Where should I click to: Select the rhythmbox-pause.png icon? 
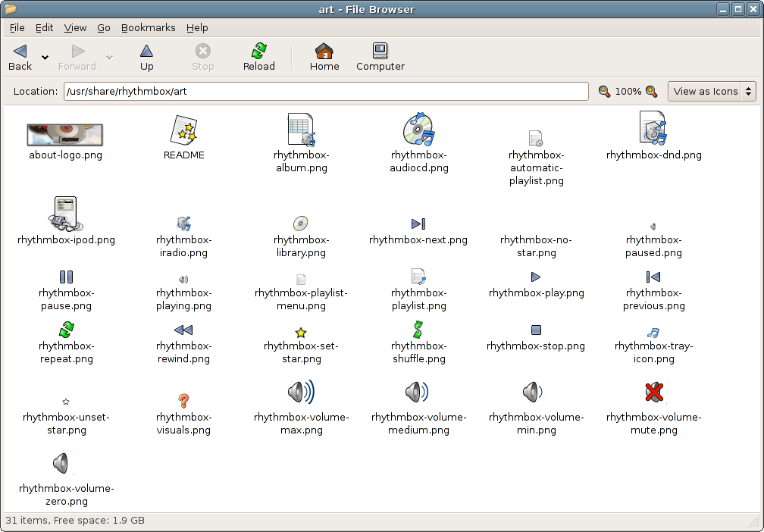tap(66, 277)
